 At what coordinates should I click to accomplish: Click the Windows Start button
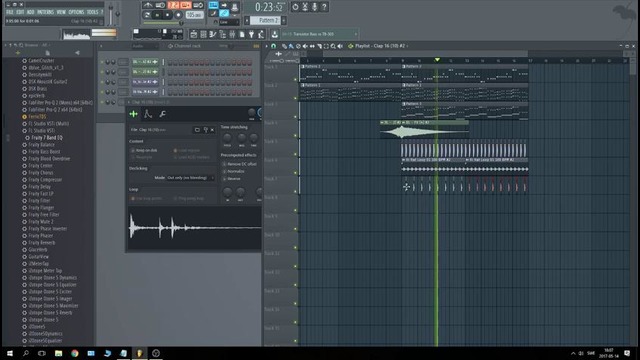9,353
